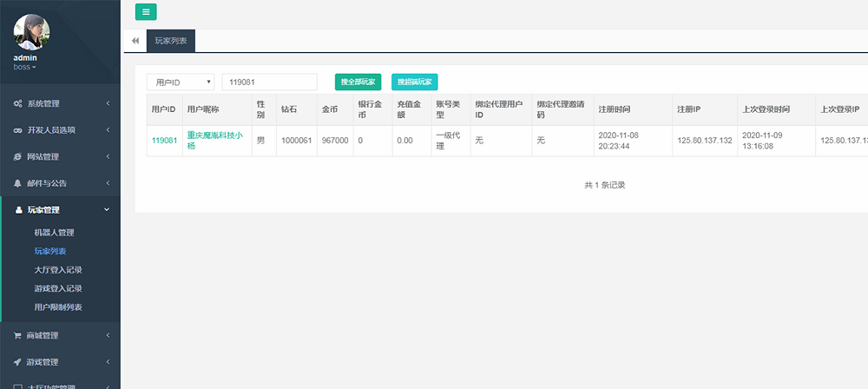Click the double-arrow tab scroll-back icon
The width and height of the screenshot is (868, 389).
tap(135, 41)
